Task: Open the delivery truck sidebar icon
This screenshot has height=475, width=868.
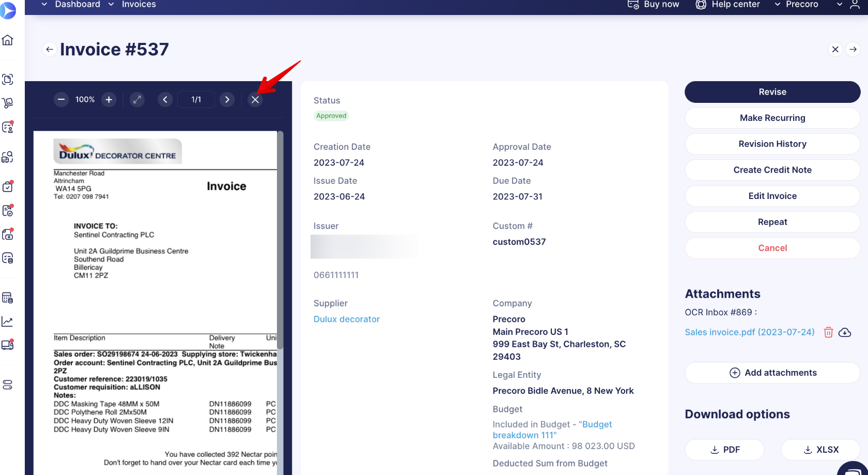Action: pyautogui.click(x=8, y=345)
